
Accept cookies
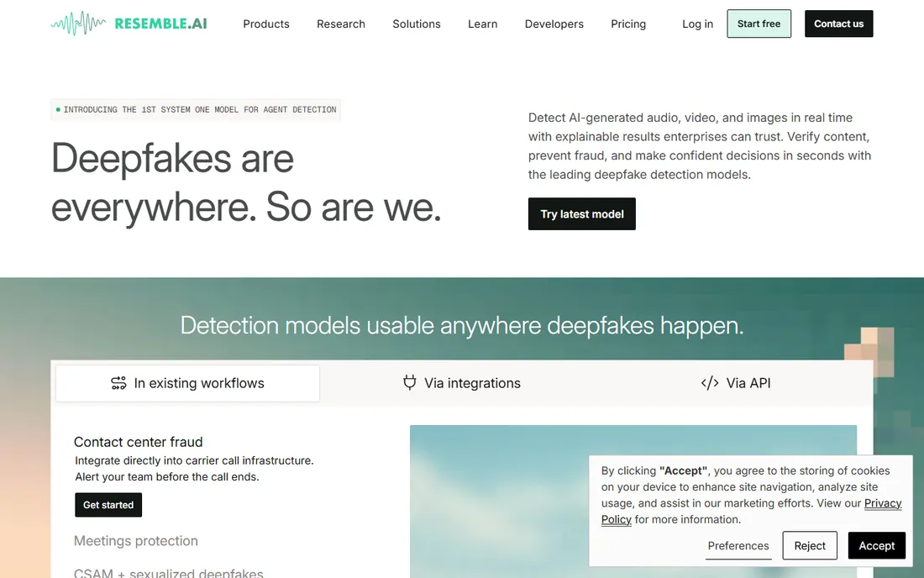coord(876,545)
